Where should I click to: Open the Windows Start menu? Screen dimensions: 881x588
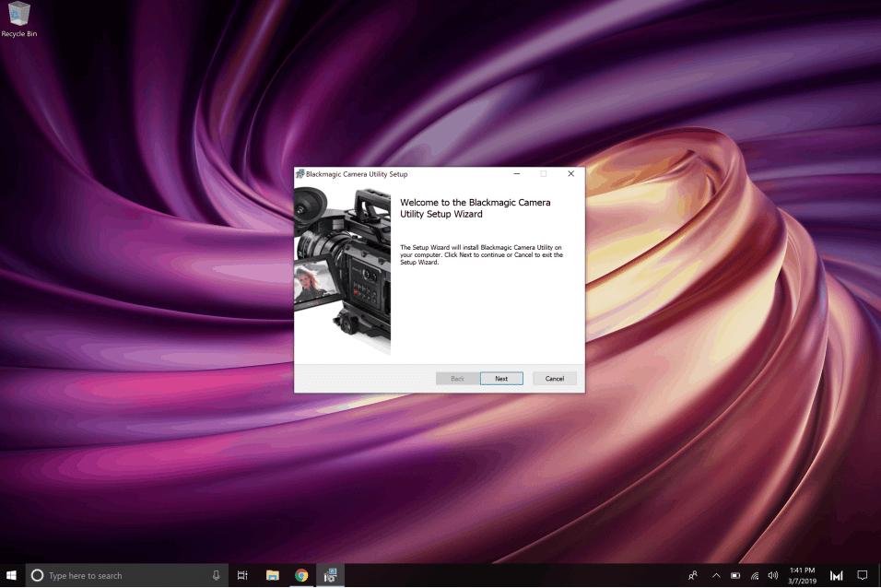[11, 575]
